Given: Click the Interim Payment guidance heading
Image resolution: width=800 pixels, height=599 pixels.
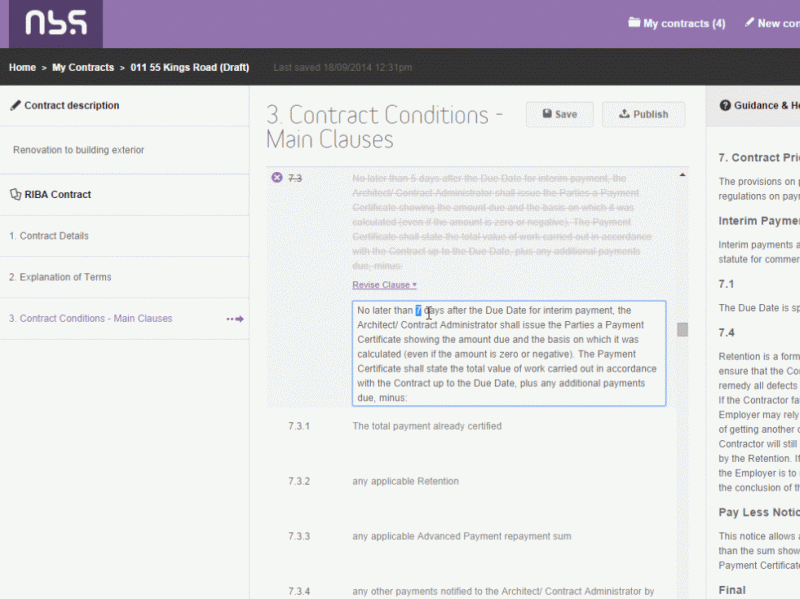Looking at the screenshot, I should (759, 221).
